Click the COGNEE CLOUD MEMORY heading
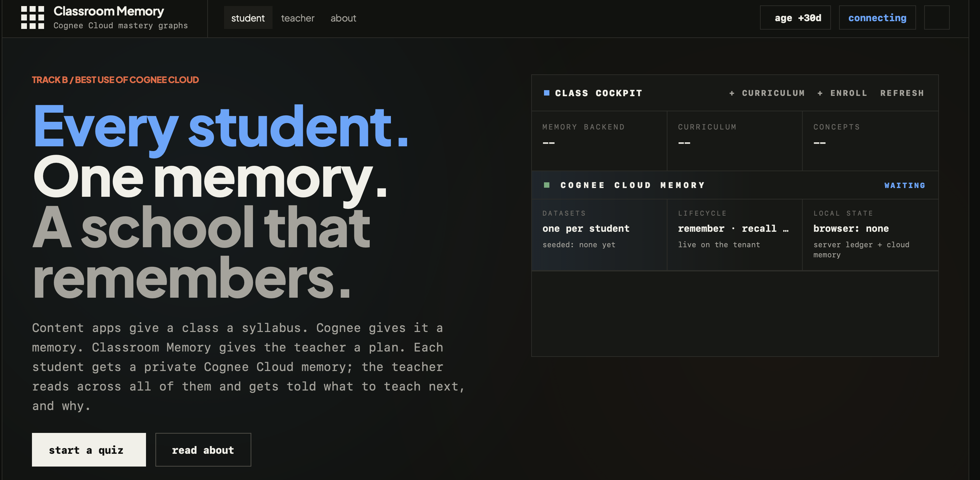 pos(633,185)
